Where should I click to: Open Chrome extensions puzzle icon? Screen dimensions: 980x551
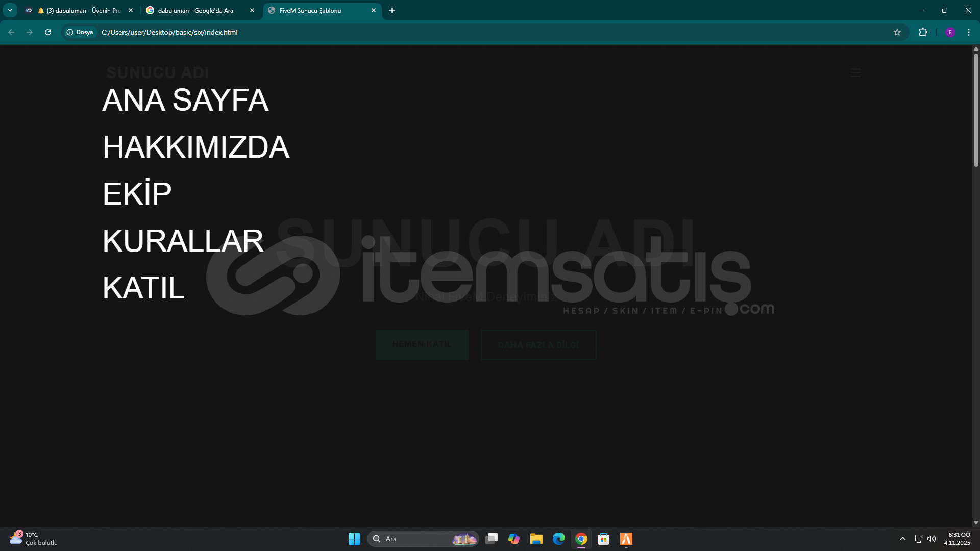tap(923, 32)
